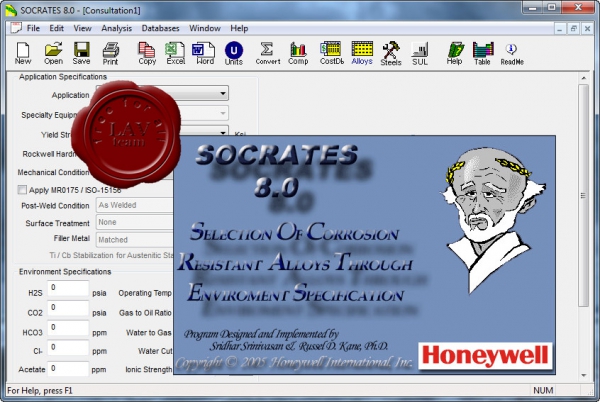Open a file with the Open icon
Image resolution: width=600 pixels, height=402 pixels.
tap(53, 53)
